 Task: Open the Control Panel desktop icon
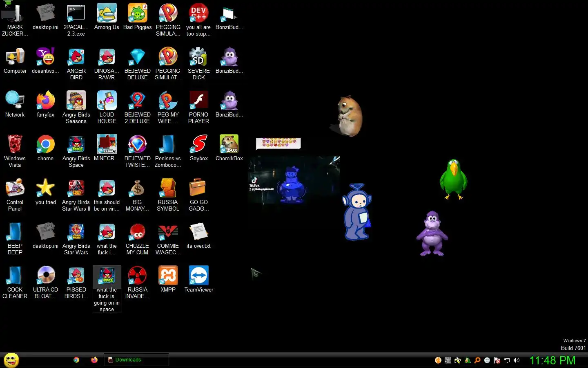pos(15,195)
